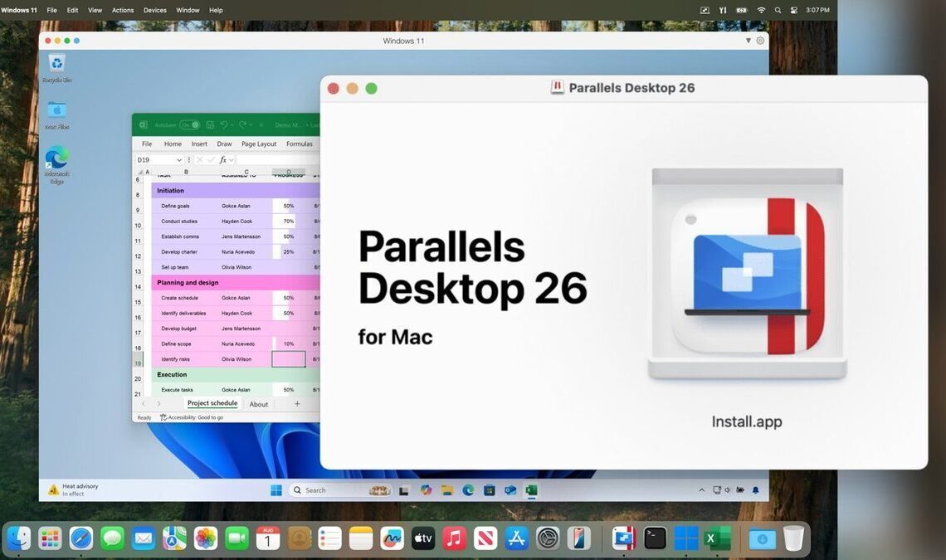This screenshot has width=946, height=560.
Task: Open the Devices menu in menu bar
Action: pyautogui.click(x=155, y=10)
